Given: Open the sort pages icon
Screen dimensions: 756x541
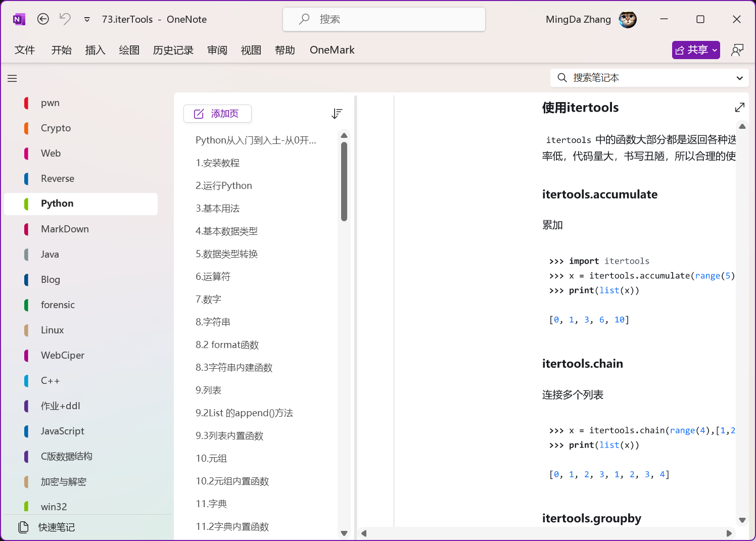Looking at the screenshot, I should 337,114.
